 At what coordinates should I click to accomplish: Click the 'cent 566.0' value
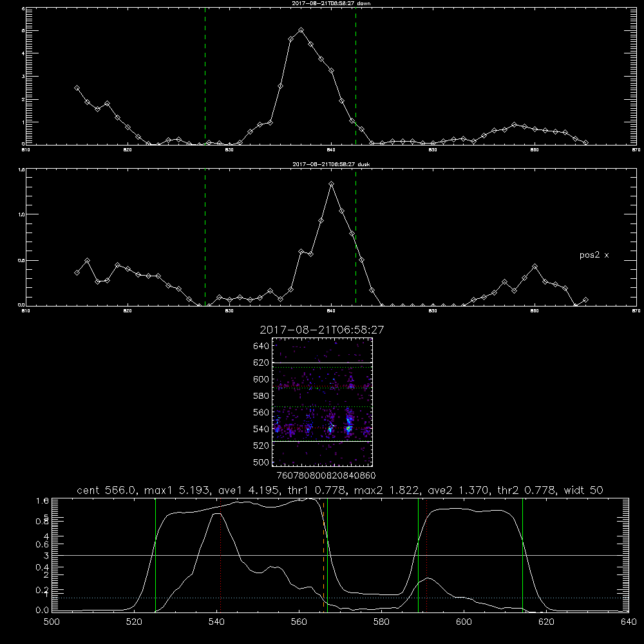pos(107,490)
